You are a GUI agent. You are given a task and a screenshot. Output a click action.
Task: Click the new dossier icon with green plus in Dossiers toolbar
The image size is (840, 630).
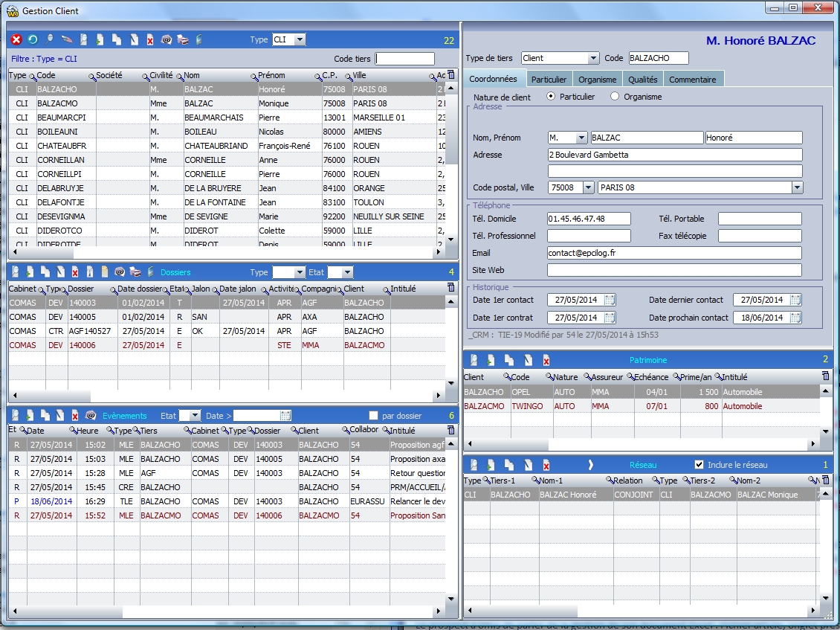(30, 271)
